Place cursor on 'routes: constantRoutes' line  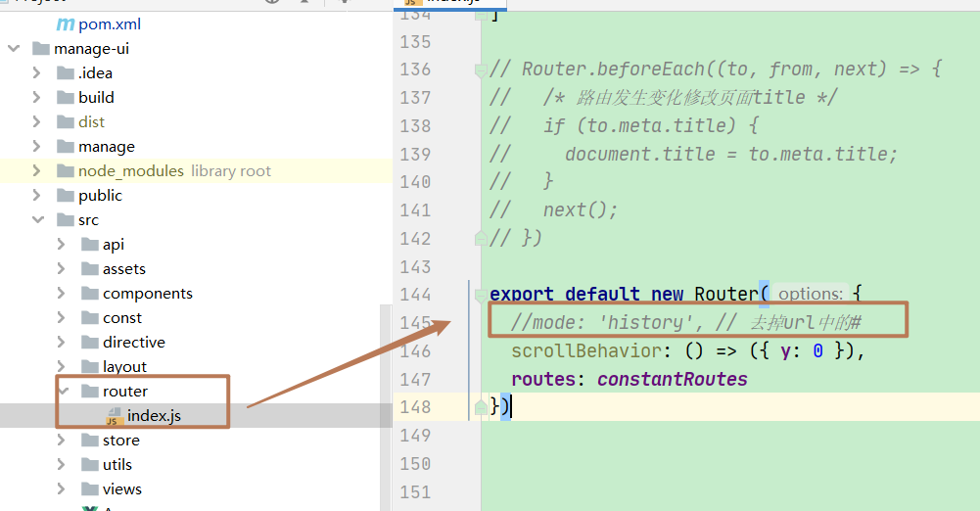[x=630, y=379]
